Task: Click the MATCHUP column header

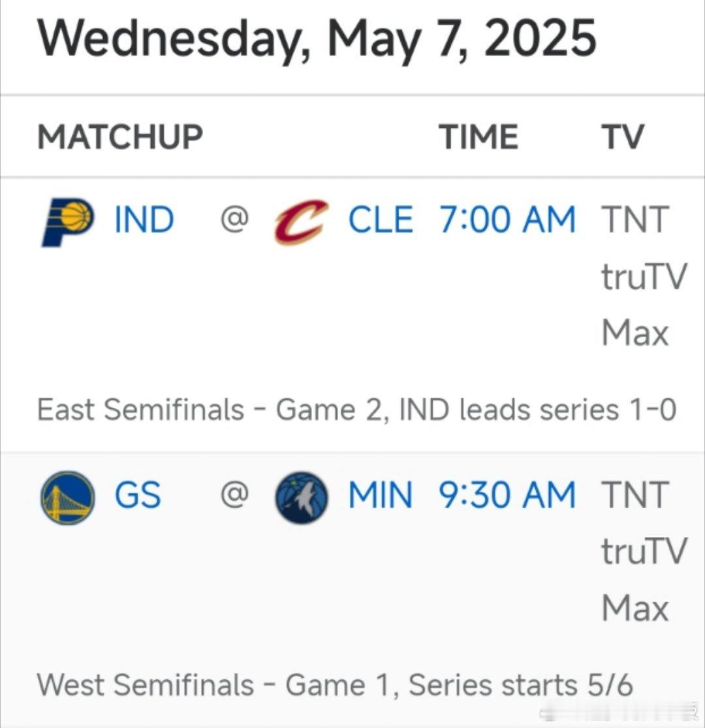Action: 120,137
